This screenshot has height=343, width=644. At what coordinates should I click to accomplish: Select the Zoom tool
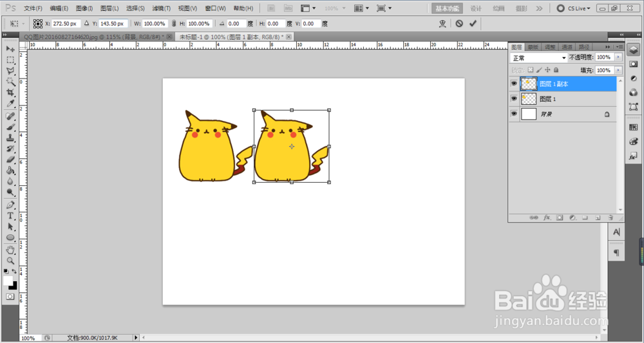coord(10,261)
